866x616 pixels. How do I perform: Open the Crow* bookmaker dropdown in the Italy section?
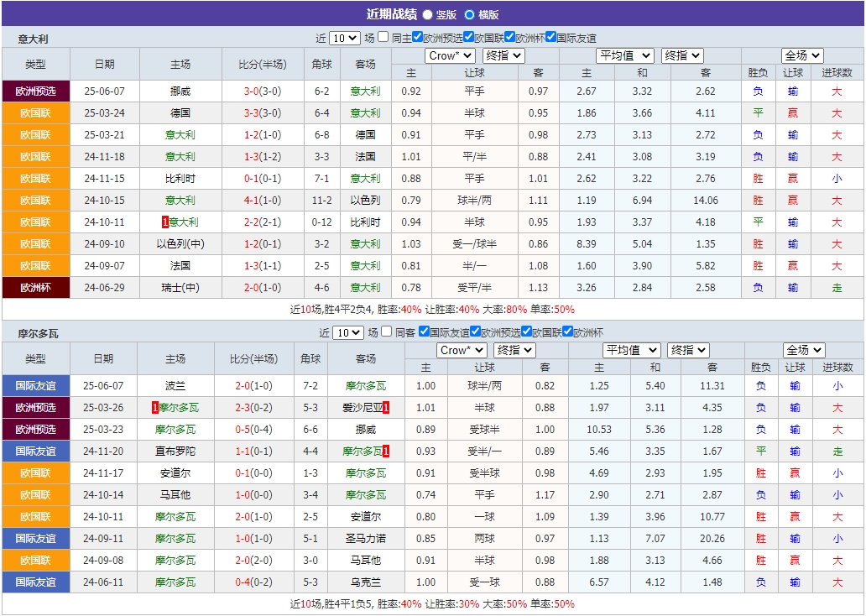click(450, 55)
